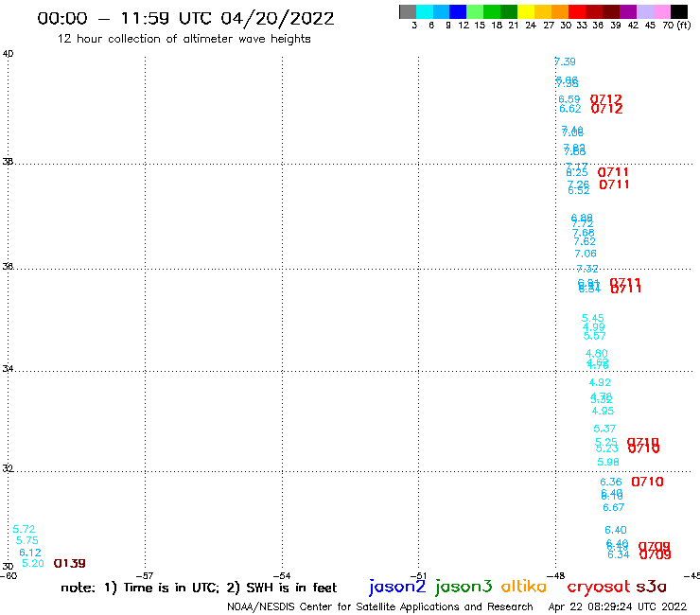Choose the red cryosat legend label

[x=598, y=587]
